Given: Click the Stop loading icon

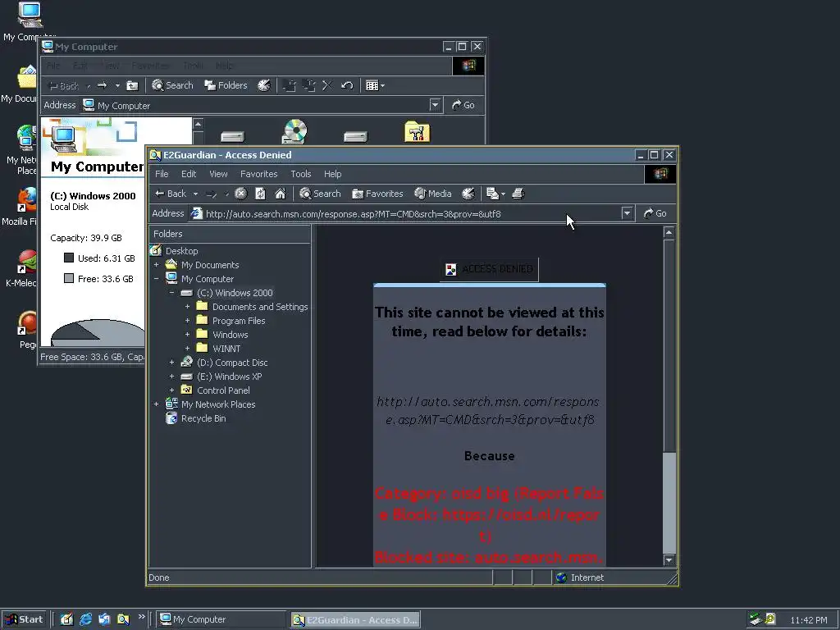Looking at the screenshot, I should click(241, 194).
